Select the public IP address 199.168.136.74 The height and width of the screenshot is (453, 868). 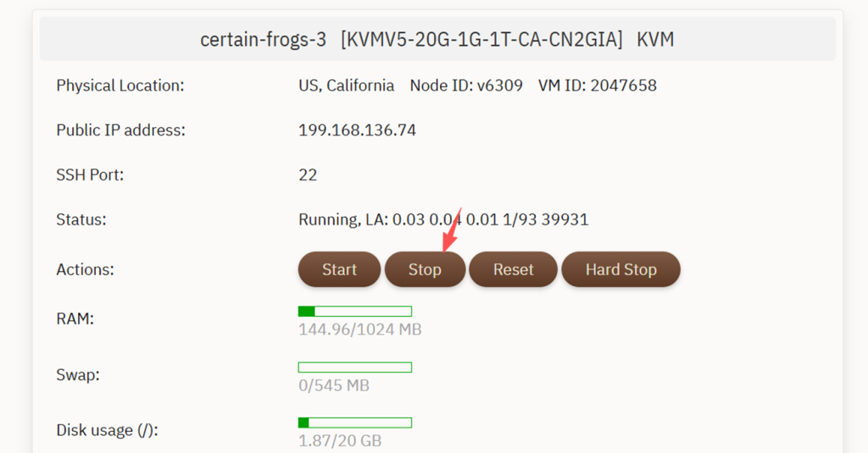coord(357,130)
